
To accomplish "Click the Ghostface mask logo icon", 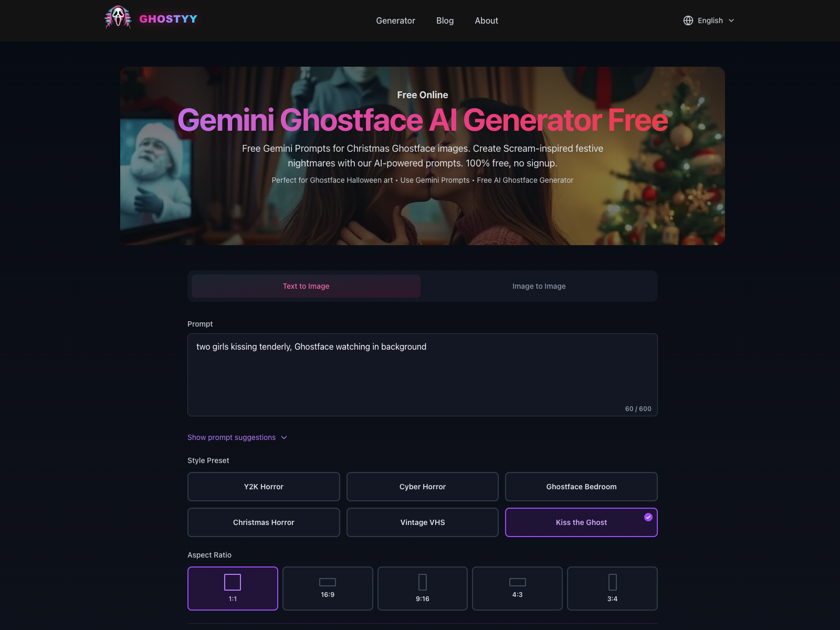I will (x=118, y=17).
